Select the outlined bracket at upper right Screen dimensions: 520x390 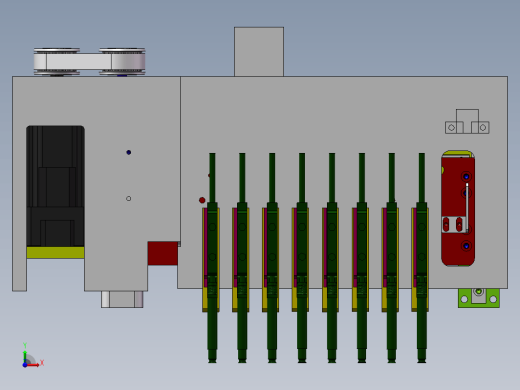coord(467,122)
